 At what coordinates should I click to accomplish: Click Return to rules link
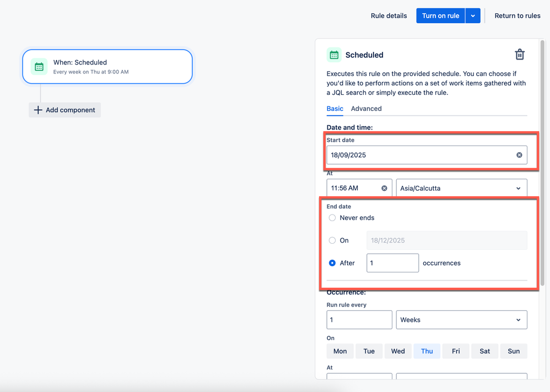[517, 16]
